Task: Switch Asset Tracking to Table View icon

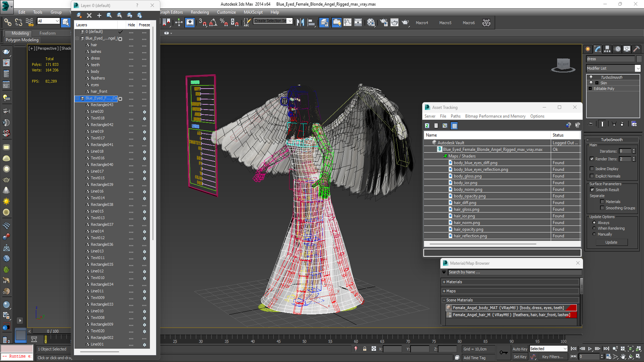Action: [454, 126]
